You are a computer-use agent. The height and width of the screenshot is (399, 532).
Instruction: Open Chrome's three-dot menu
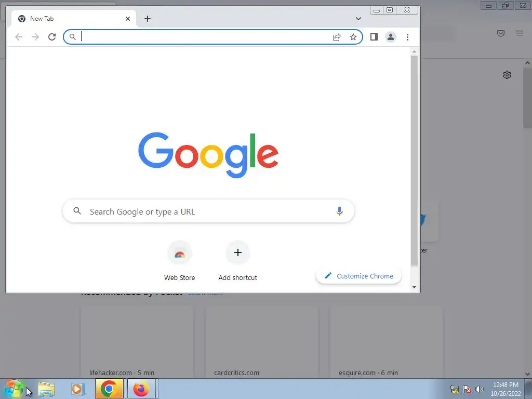407,37
